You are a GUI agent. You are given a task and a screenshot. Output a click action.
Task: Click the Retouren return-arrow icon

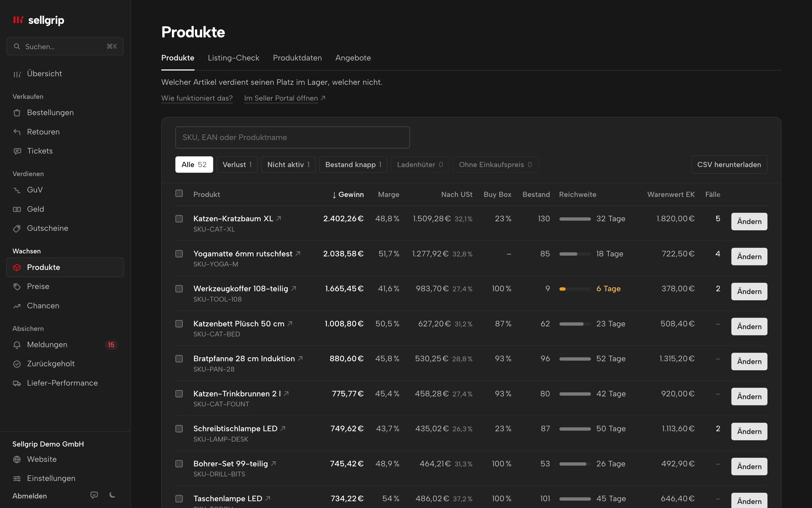tap(17, 132)
